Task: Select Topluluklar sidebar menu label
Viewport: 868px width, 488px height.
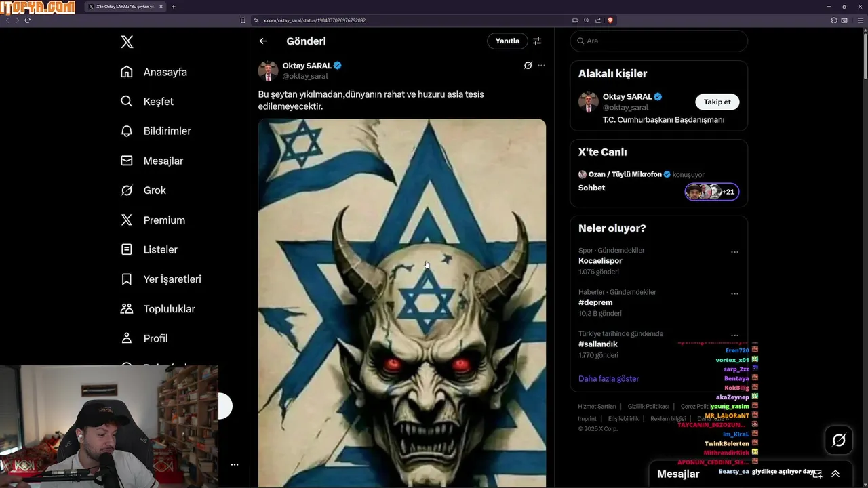Action: [x=169, y=309]
